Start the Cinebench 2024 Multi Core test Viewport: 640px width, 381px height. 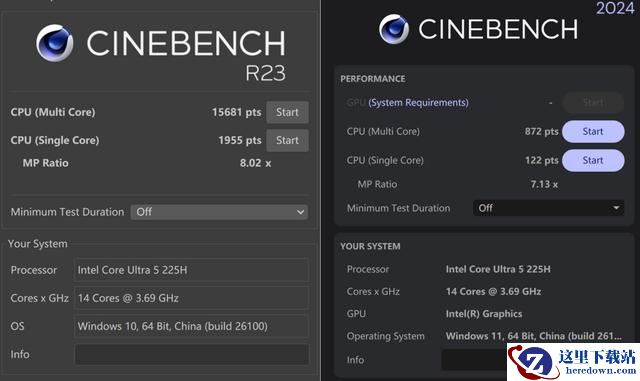(593, 131)
